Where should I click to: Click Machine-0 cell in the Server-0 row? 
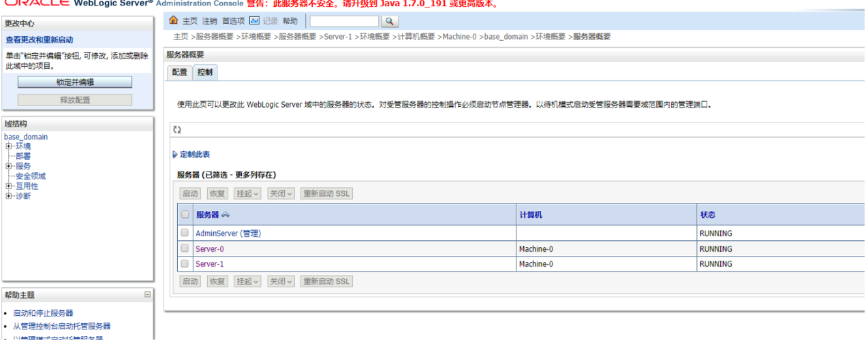[536, 249]
